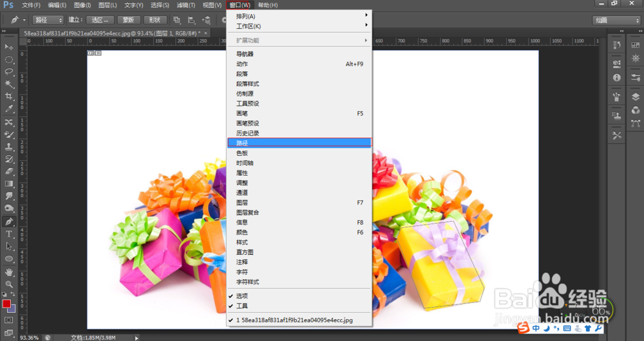Choose 历史记录 in the Window menu
Image resolution: width=644 pixels, height=341 pixels.
(299, 133)
